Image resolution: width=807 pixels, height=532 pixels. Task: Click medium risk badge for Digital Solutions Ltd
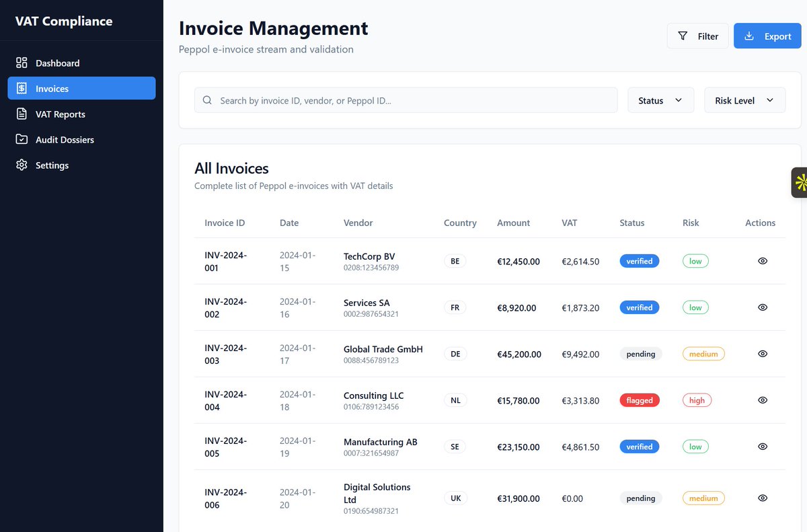(703, 498)
